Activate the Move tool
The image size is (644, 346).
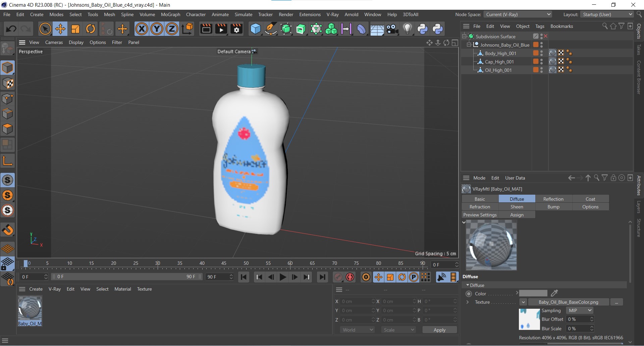pyautogui.click(x=60, y=29)
